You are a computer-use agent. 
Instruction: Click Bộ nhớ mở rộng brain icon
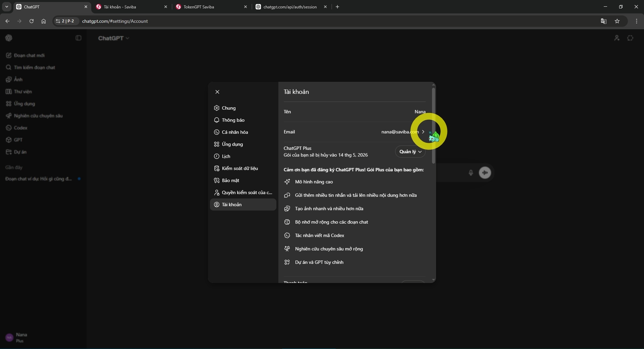click(287, 222)
